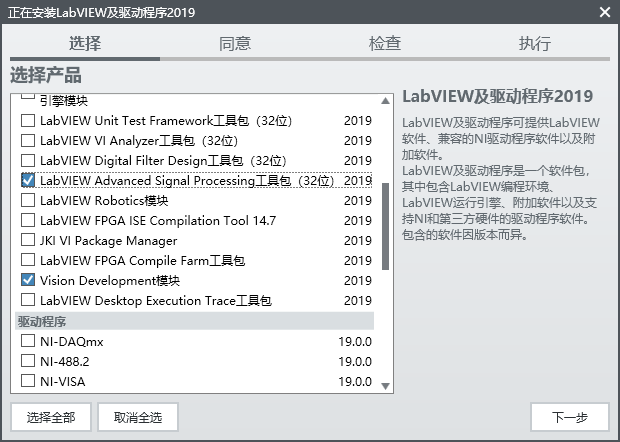Viewport: 620px width, 442px height.
Task: Check LabVIEW FPGA ISE Compilation Tool checkbox
Action: pos(28,220)
